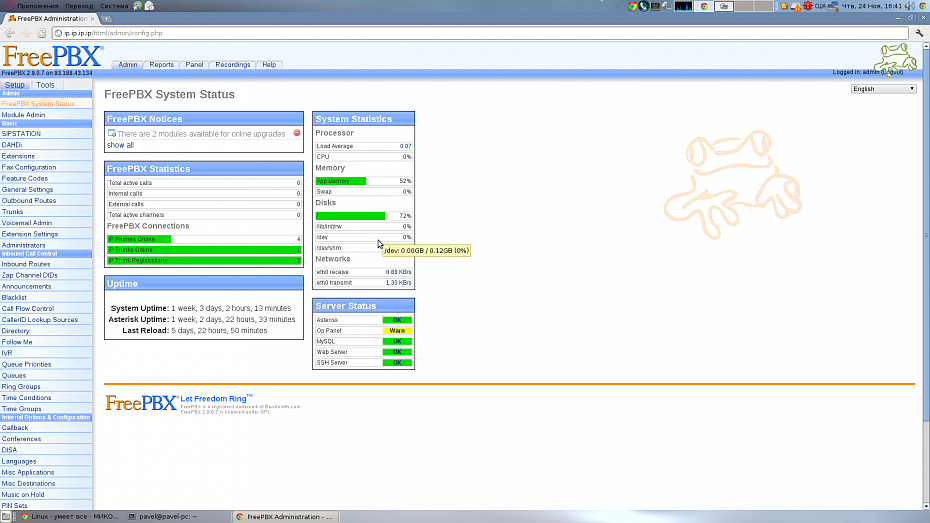Click the system monitor graph applet
930x523 pixels.
pyautogui.click(x=683, y=6)
